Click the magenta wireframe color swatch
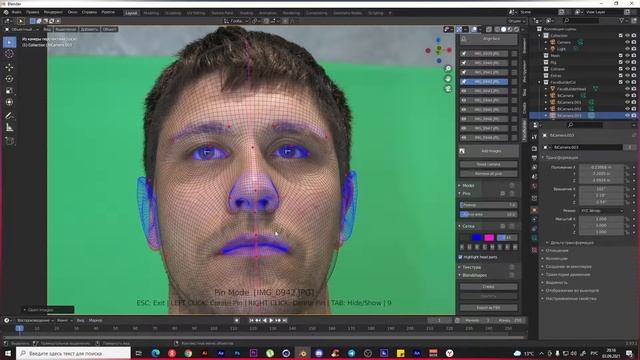Viewport: 640px width, 360px height. point(489,237)
